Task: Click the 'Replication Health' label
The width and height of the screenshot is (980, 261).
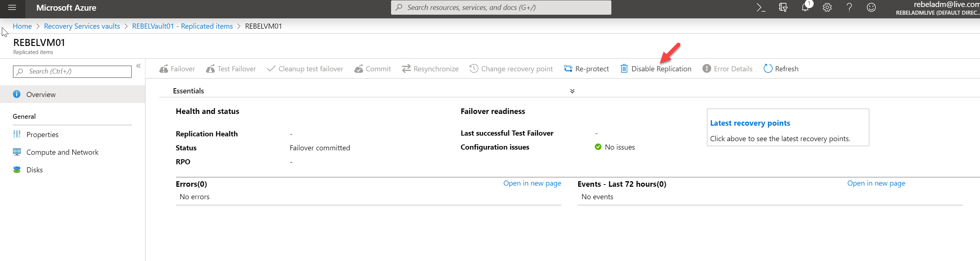Action: click(x=207, y=134)
